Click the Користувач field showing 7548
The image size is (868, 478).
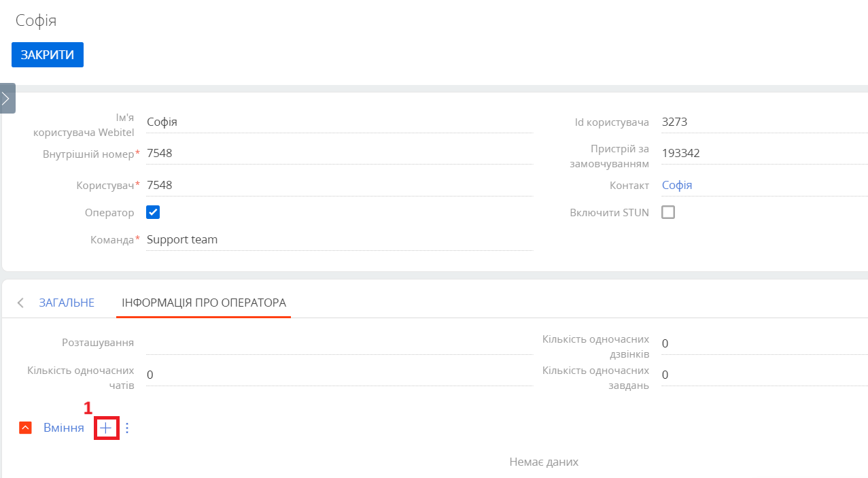339,185
